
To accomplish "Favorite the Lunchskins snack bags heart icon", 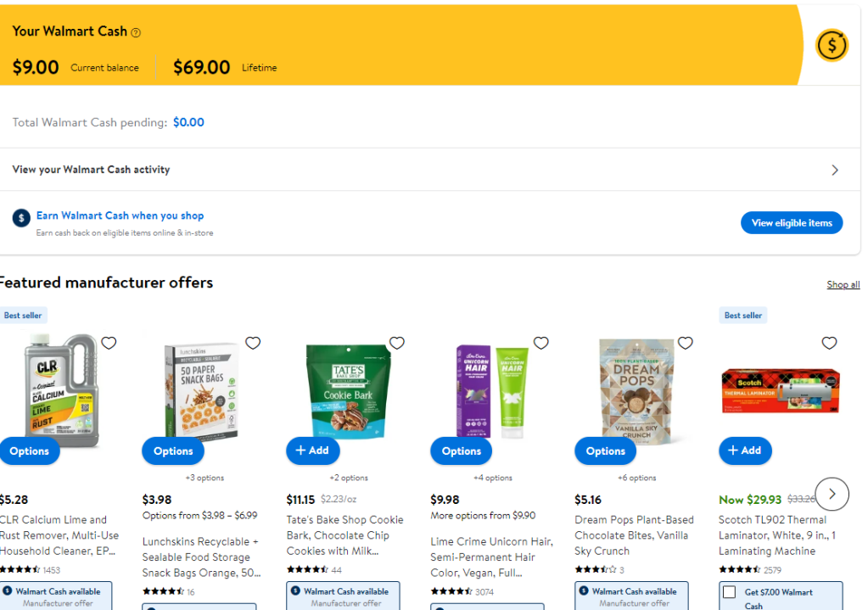I will 253,343.
